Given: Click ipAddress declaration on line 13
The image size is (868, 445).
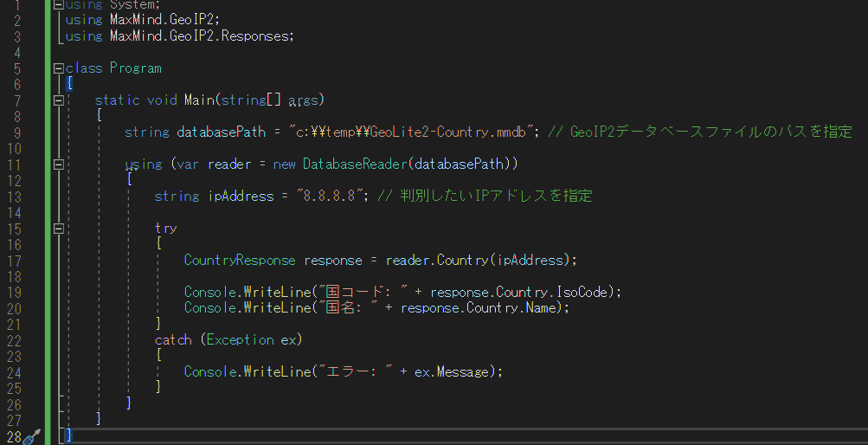Looking at the screenshot, I should tap(241, 197).
